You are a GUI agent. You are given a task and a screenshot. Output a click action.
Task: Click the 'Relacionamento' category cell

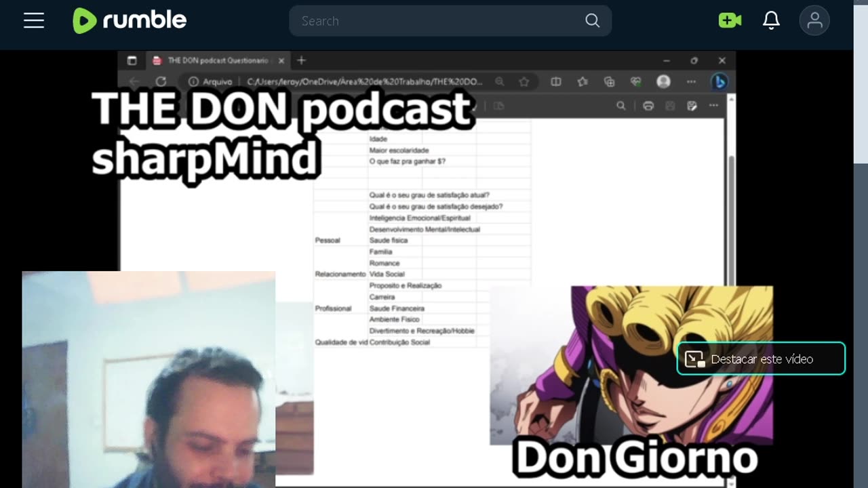click(x=340, y=274)
